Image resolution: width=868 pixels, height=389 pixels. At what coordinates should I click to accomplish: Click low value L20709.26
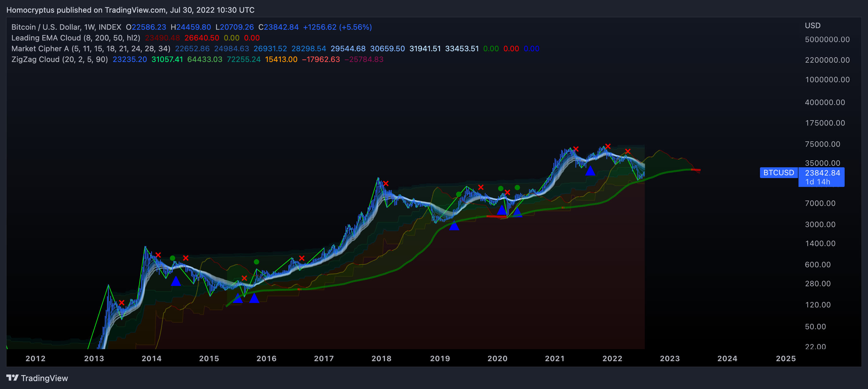click(234, 27)
